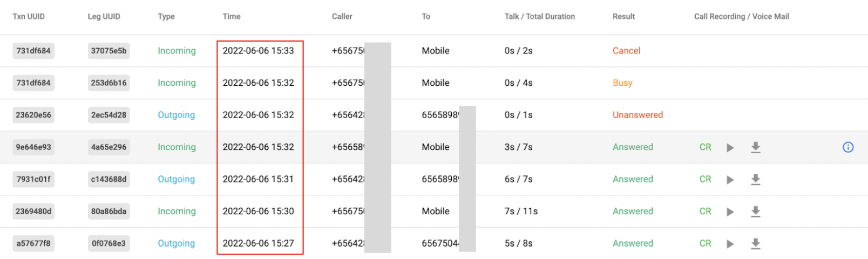Click the Cancel result of first call
This screenshot has height=259, width=868.
click(x=626, y=51)
